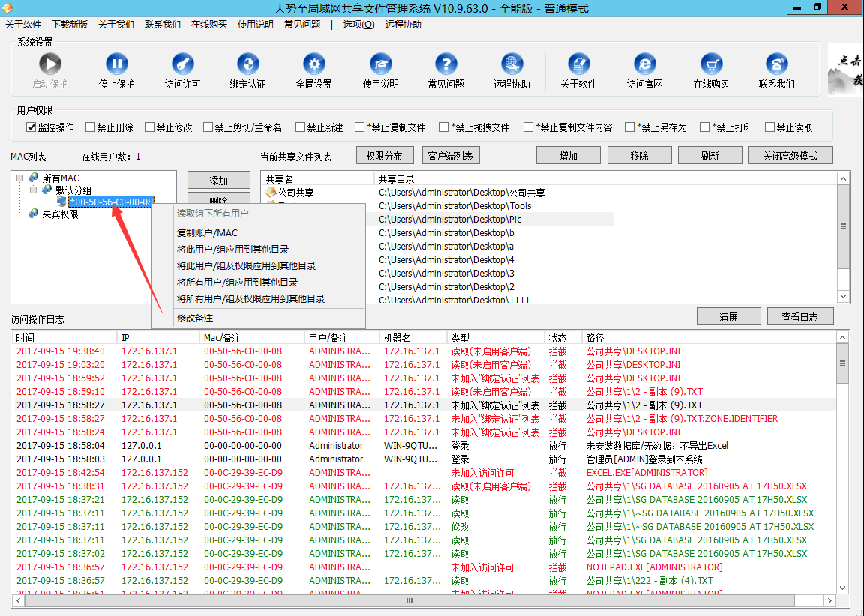Screen dimensions: 864x616
Task: Open 全局设置 gear icon
Action: [x=313, y=64]
